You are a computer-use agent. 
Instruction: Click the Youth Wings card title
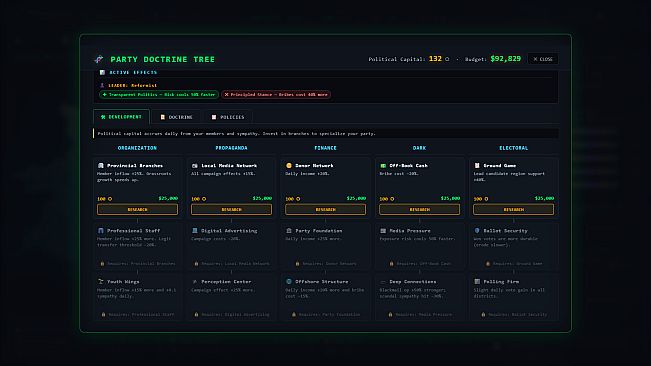click(123, 281)
